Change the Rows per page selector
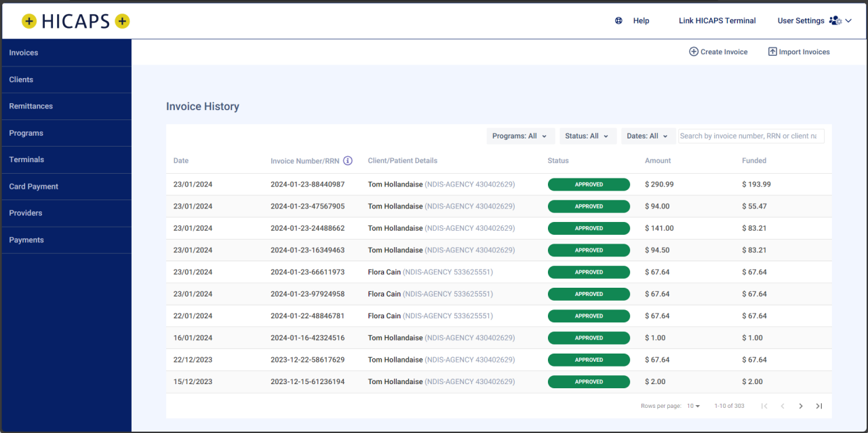Viewport: 868px width, 433px height. click(693, 405)
